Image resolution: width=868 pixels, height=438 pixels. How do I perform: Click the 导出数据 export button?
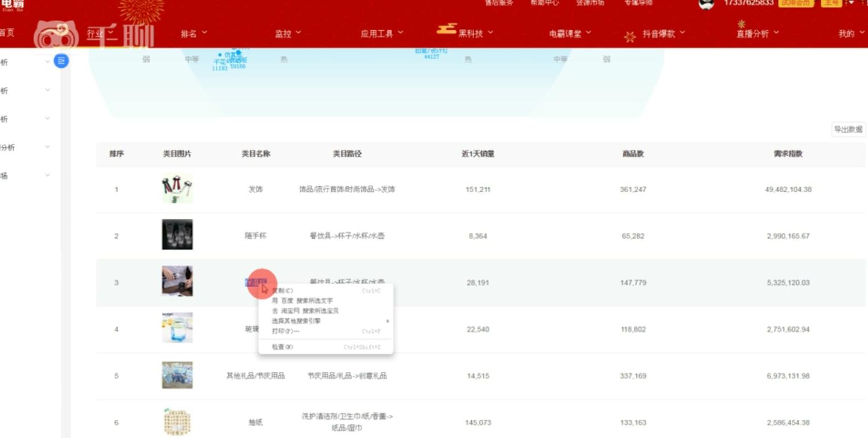point(848,129)
